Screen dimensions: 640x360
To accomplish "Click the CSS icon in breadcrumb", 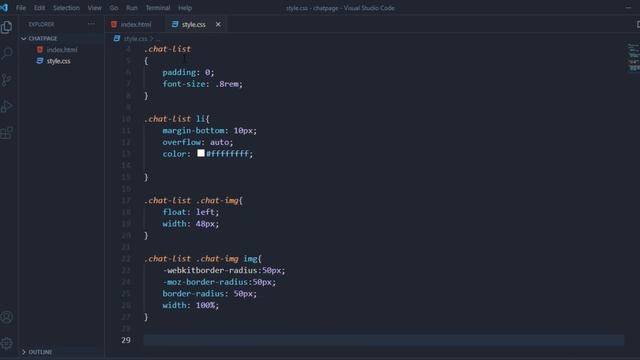I will click(117, 38).
